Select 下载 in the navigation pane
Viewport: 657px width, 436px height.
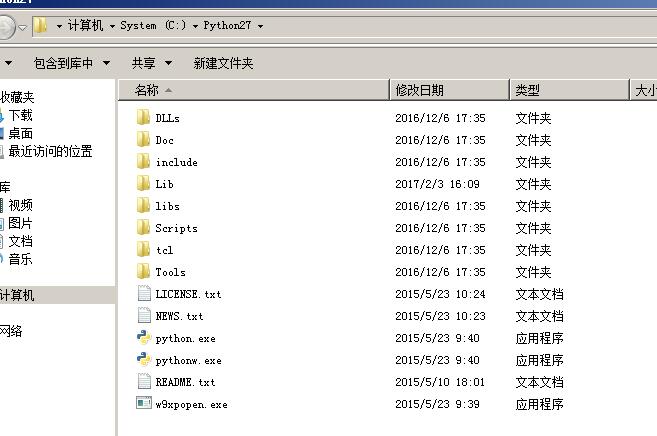pos(20,115)
